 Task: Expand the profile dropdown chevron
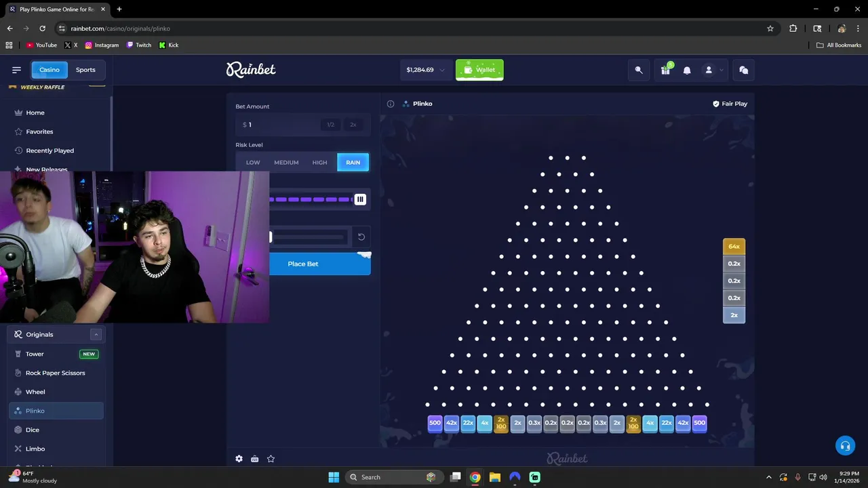tap(722, 70)
